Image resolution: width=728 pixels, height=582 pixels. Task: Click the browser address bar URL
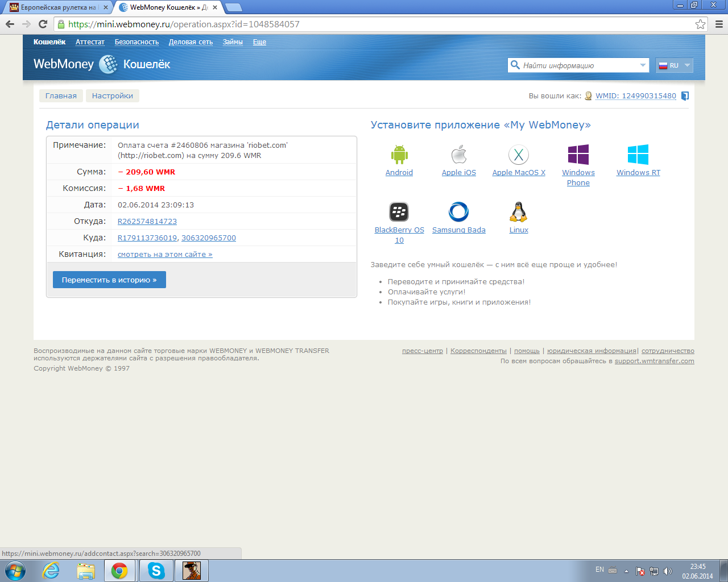point(184,24)
